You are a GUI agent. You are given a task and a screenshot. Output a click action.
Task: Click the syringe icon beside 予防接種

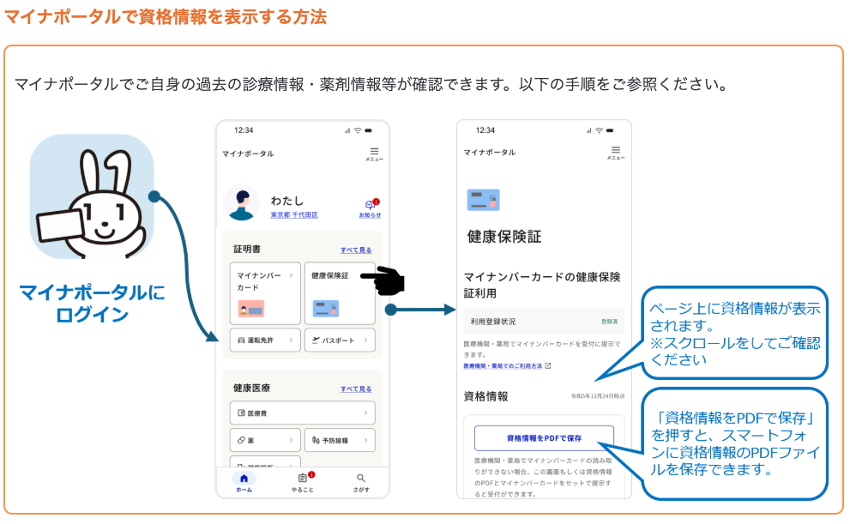point(315,440)
